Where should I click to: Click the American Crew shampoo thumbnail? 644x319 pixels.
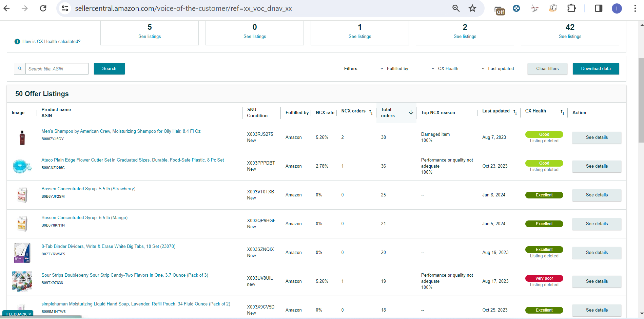click(22, 137)
